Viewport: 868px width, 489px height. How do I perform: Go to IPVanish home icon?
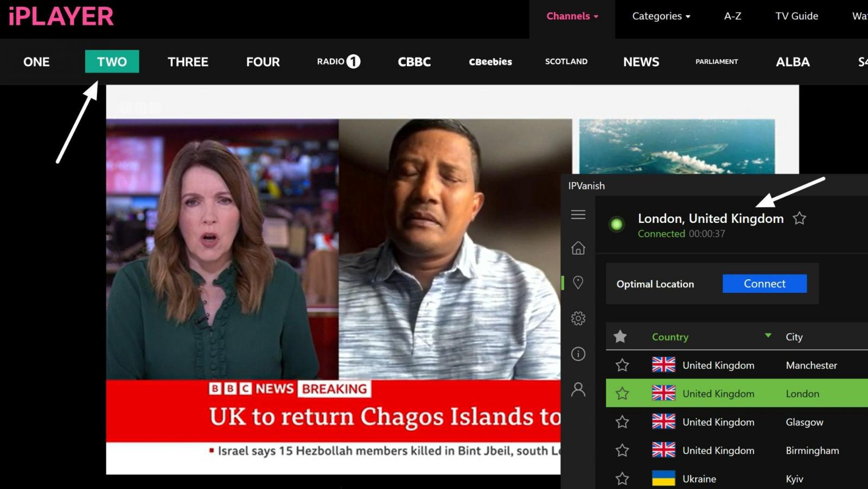[578, 248]
